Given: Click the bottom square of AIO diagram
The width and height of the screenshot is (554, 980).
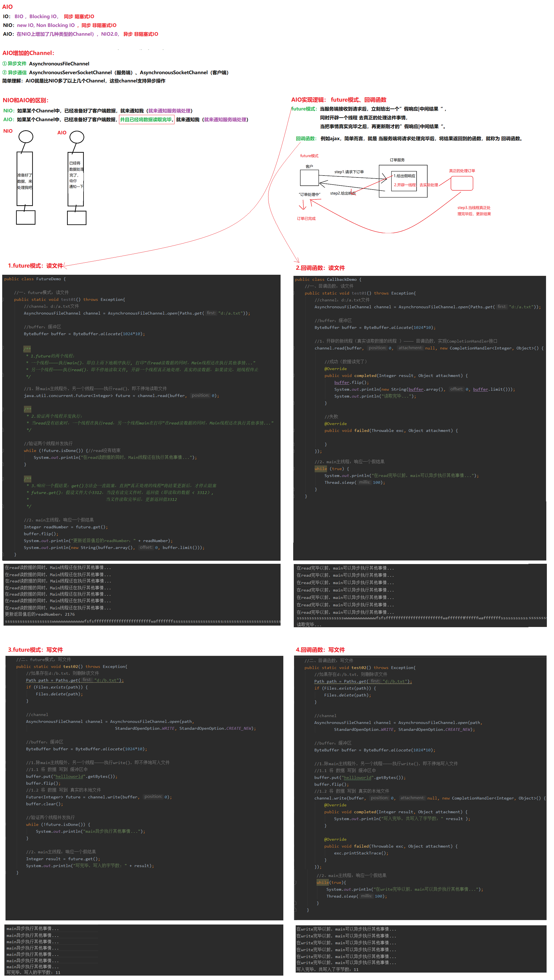Looking at the screenshot, I should (76, 218).
